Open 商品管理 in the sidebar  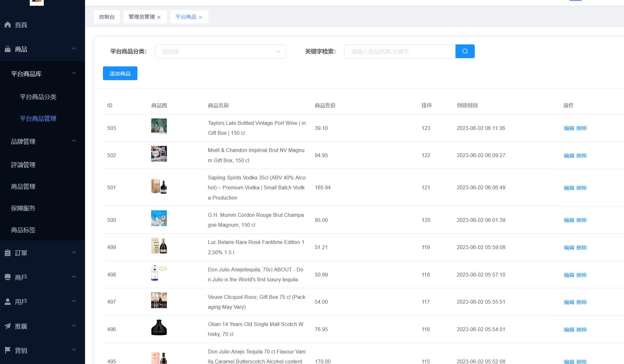click(x=23, y=186)
